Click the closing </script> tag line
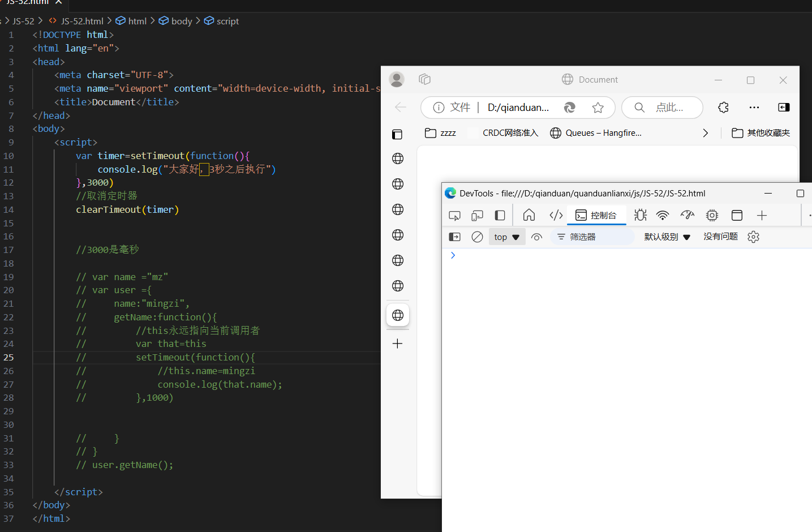 tap(79, 492)
